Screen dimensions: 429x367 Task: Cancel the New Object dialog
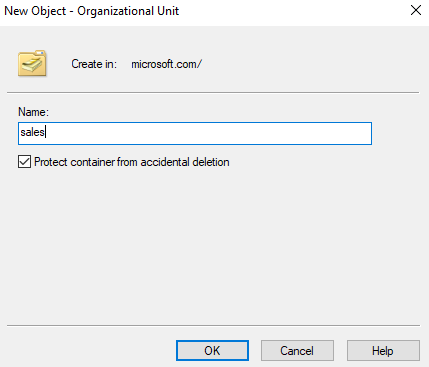(x=297, y=350)
